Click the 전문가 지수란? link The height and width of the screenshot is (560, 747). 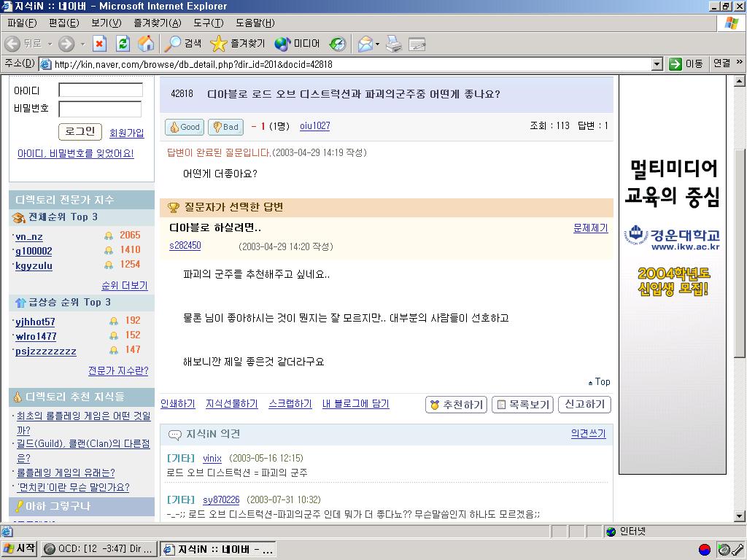click(118, 370)
